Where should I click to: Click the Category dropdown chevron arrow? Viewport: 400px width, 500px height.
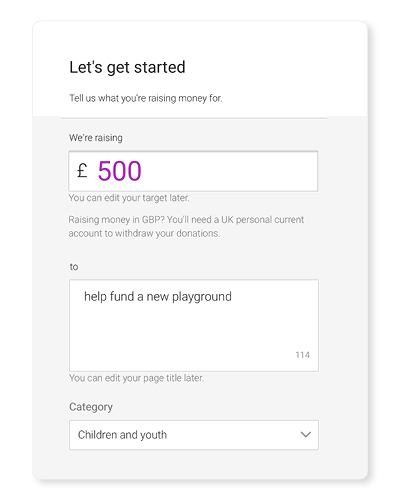[x=306, y=435]
